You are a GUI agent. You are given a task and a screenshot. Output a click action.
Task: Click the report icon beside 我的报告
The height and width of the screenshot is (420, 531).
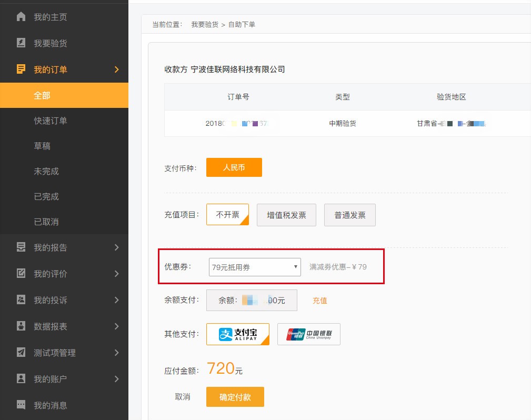pos(21,247)
